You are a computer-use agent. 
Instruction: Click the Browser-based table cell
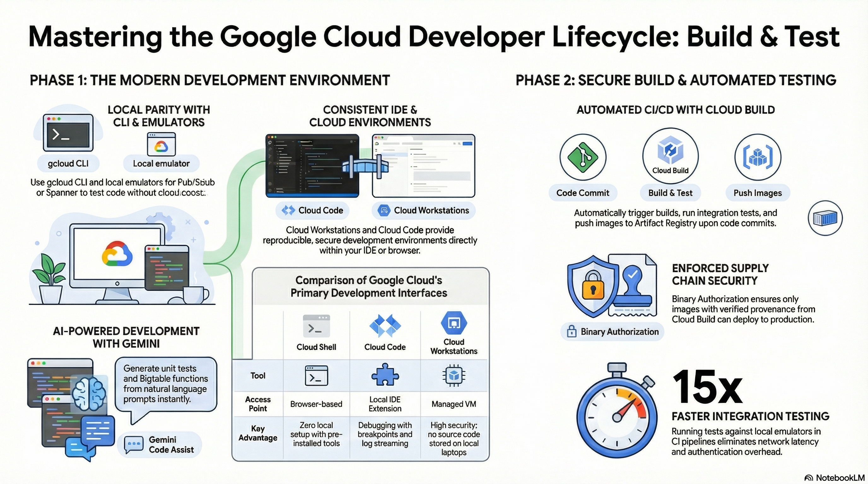point(316,404)
